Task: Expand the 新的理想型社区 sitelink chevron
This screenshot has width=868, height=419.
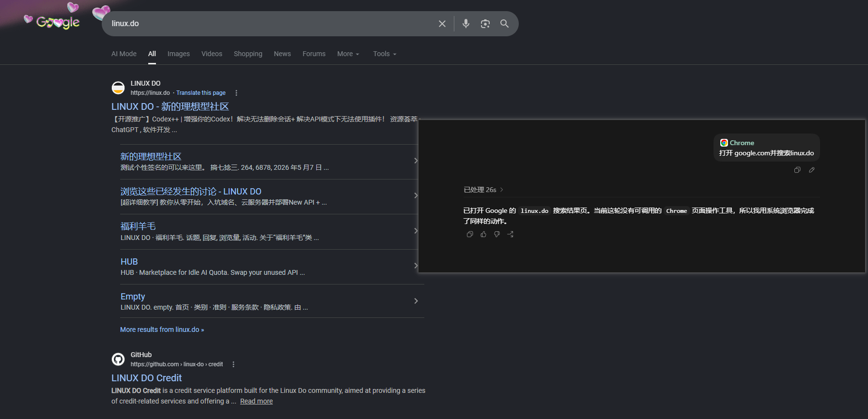Action: [416, 161]
